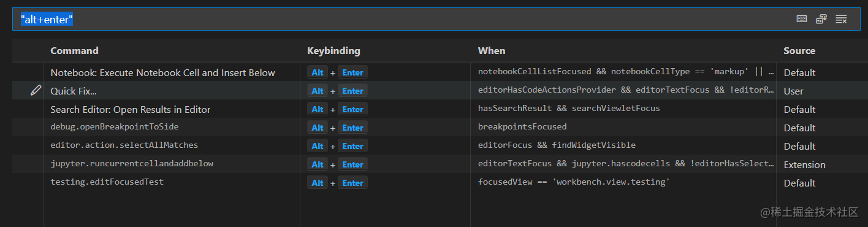
Task: Toggle Sort by Precedence icon
Action: [821, 19]
